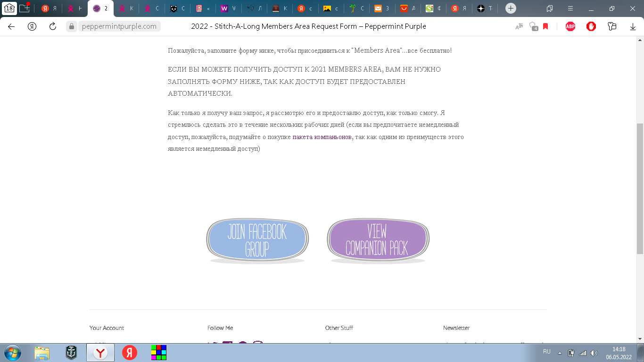
Task: Open the new tab plus button
Action: pyautogui.click(x=511, y=8)
